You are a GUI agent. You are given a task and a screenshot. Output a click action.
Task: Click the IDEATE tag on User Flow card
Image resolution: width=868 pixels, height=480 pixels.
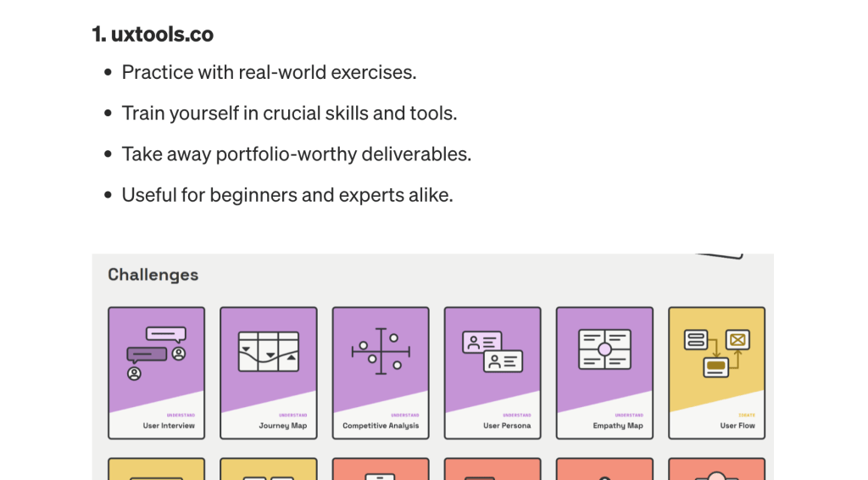pyautogui.click(x=747, y=416)
